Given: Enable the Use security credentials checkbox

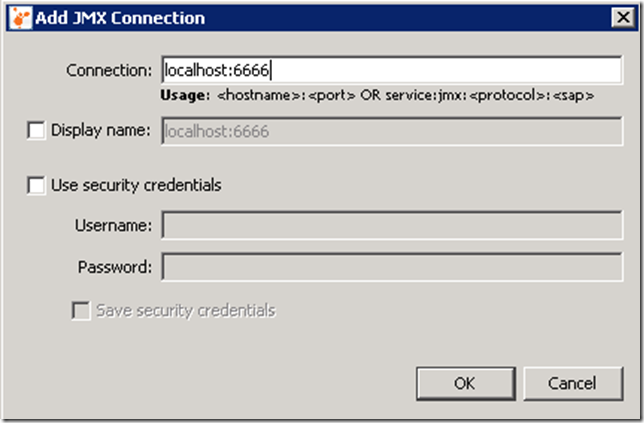Looking at the screenshot, I should [x=36, y=185].
